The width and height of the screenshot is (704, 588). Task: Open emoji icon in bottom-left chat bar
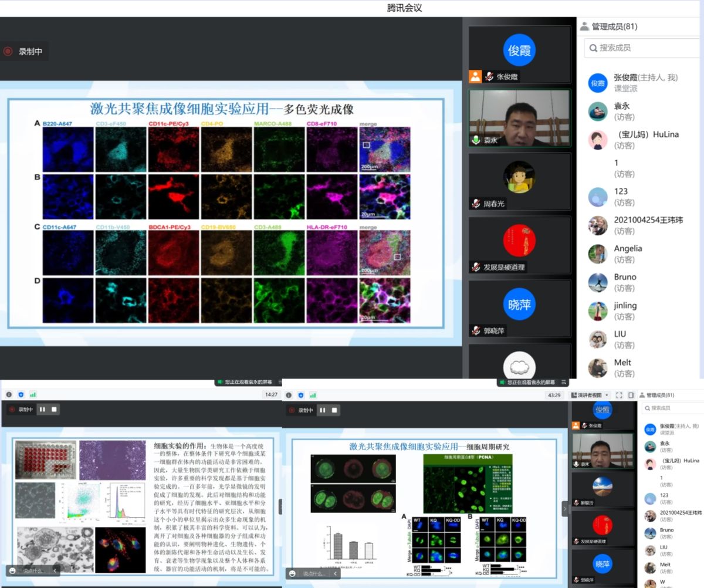[12, 570]
